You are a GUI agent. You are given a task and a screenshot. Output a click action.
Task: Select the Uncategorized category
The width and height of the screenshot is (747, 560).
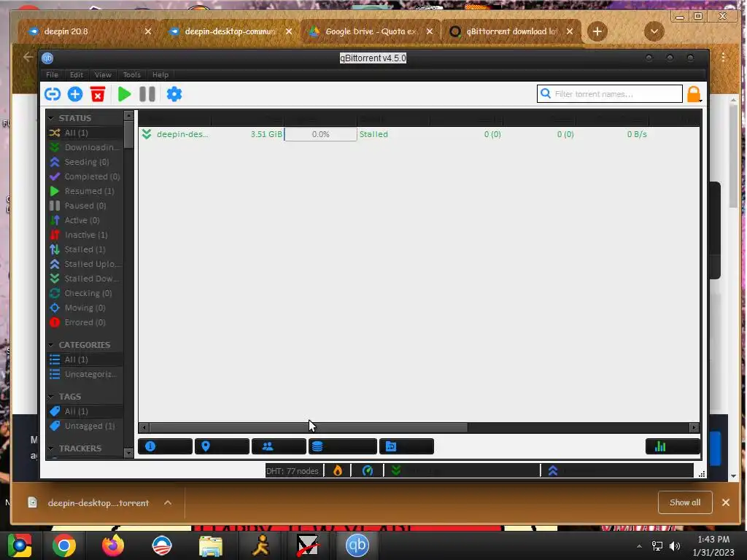coord(85,374)
